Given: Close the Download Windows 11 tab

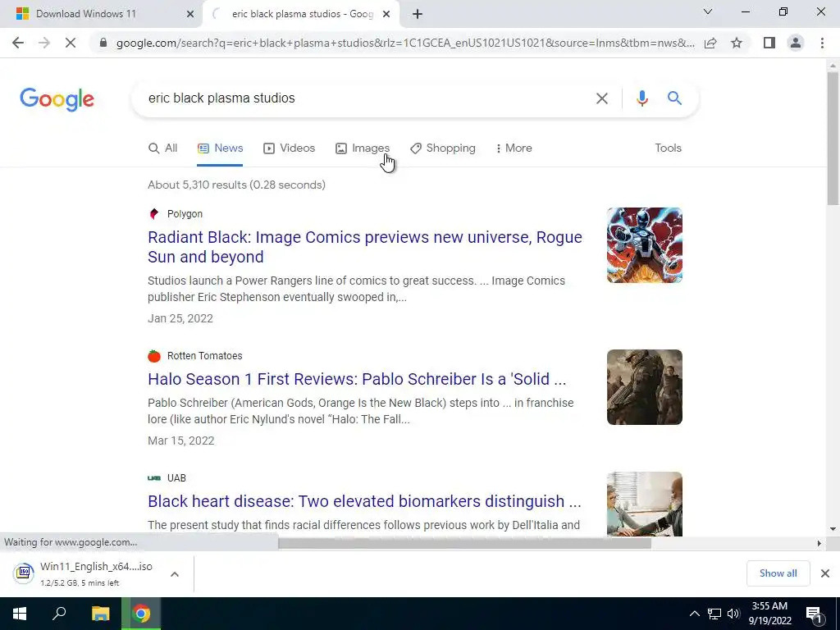Looking at the screenshot, I should click(x=190, y=15).
